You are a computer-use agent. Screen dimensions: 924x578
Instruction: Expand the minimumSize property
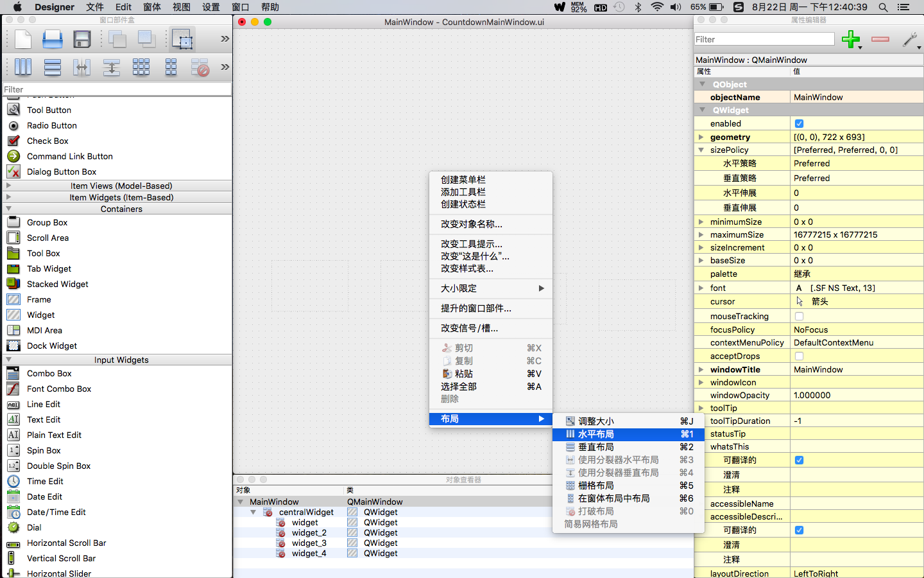pos(701,222)
